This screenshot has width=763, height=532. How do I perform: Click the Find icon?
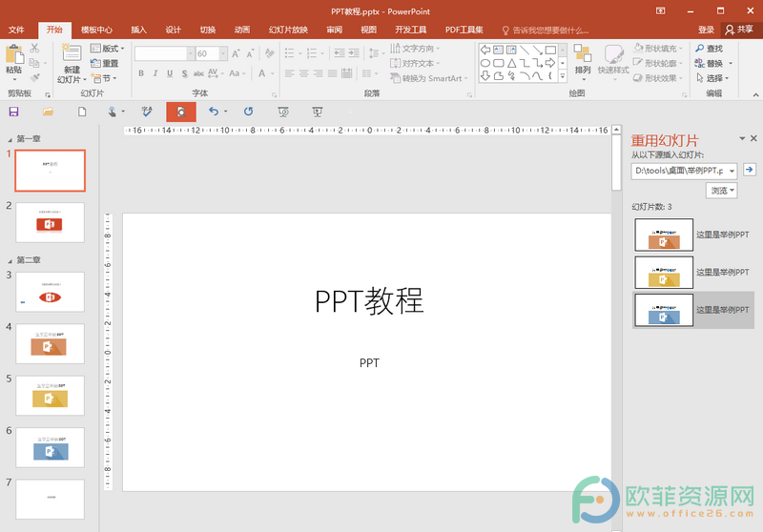[700, 48]
